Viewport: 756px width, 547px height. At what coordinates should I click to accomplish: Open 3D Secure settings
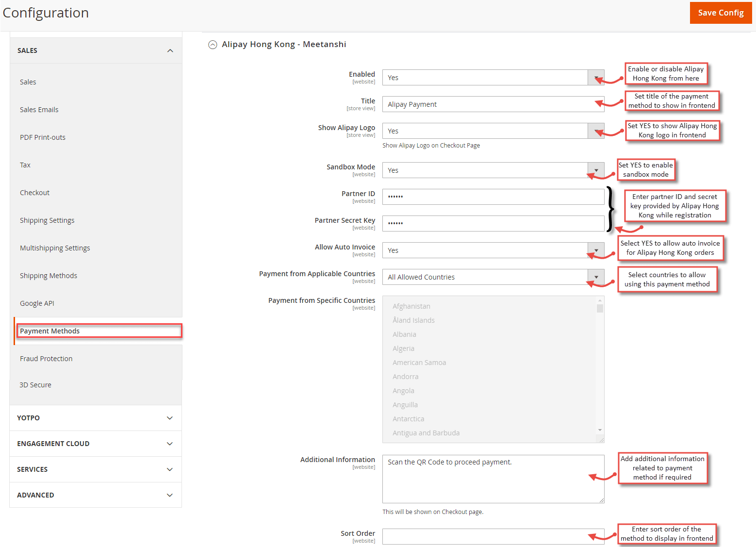[35, 385]
